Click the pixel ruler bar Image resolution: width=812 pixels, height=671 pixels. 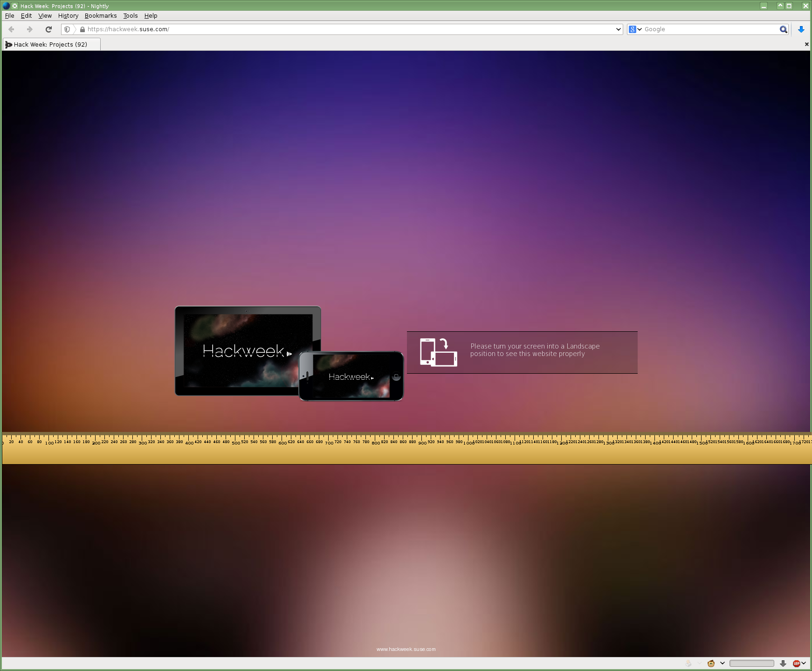pyautogui.click(x=406, y=448)
